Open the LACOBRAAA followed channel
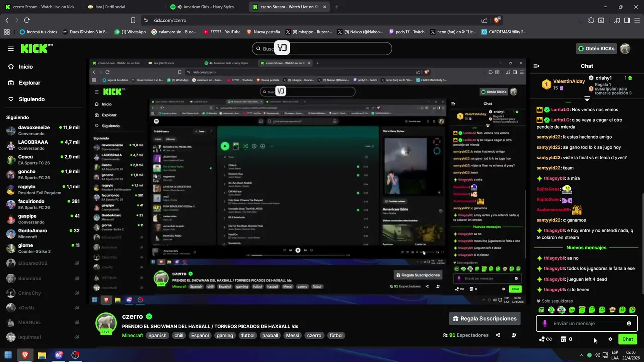This screenshot has width=644, height=362. coord(43,145)
